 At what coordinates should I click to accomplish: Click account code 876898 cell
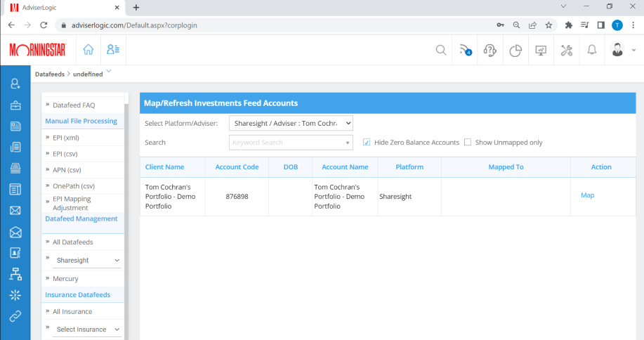pos(237,196)
